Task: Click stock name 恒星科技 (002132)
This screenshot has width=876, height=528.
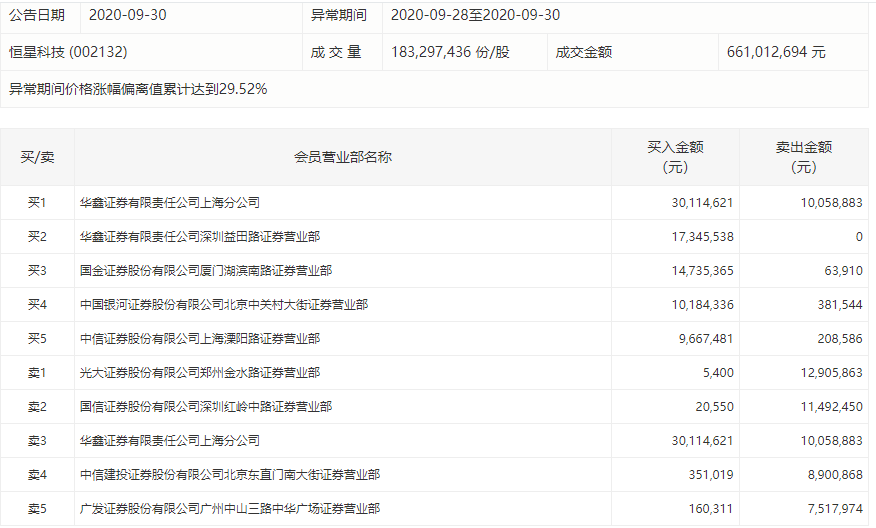Action: tap(68, 52)
